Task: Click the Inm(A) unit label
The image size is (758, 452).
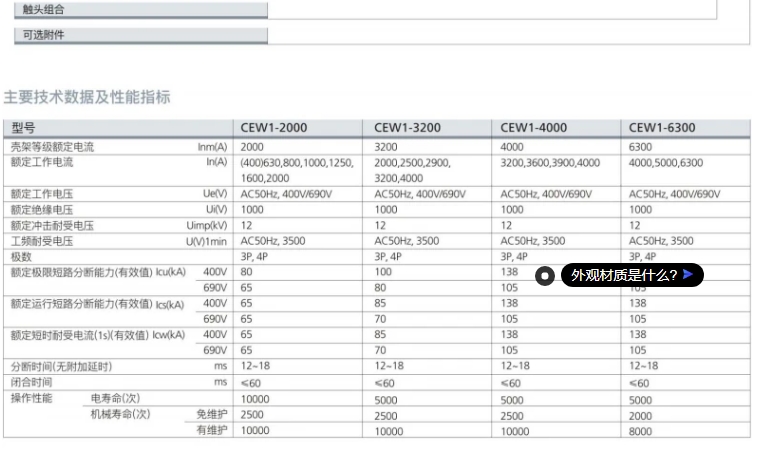Action: pyautogui.click(x=212, y=146)
